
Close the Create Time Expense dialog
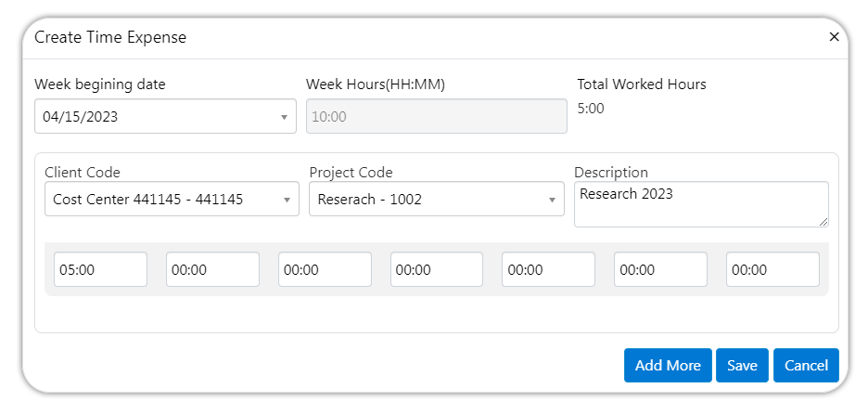click(834, 37)
